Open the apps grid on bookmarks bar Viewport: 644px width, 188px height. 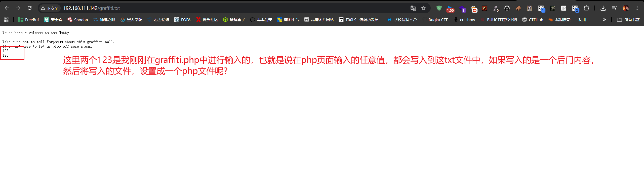[6, 20]
